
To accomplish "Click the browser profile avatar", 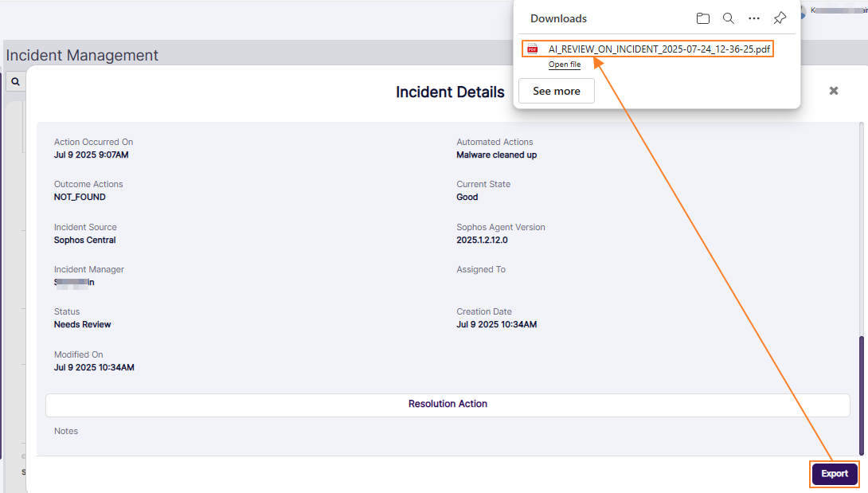I will coord(802,11).
